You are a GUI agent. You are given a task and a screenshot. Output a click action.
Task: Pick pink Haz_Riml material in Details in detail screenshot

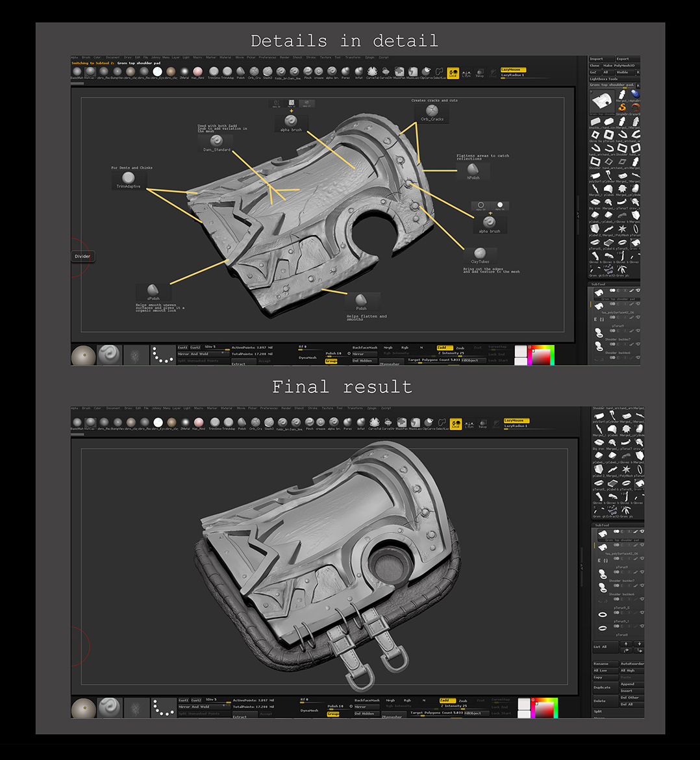click(197, 71)
